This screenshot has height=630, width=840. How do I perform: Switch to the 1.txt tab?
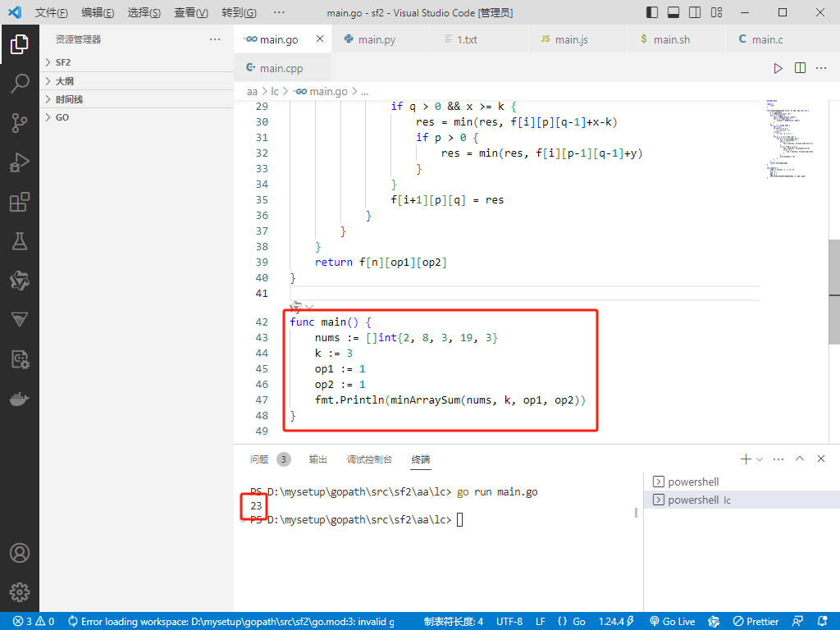click(x=479, y=39)
